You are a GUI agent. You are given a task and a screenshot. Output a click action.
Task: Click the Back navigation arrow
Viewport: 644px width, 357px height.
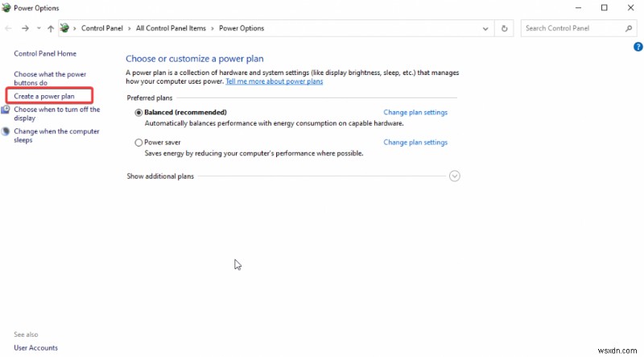(x=9, y=28)
